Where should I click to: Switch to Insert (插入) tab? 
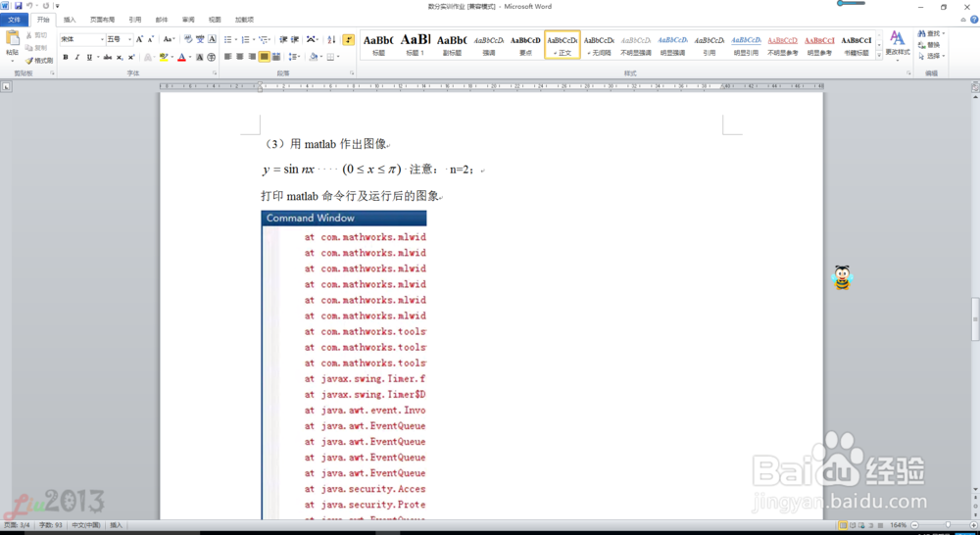click(70, 20)
